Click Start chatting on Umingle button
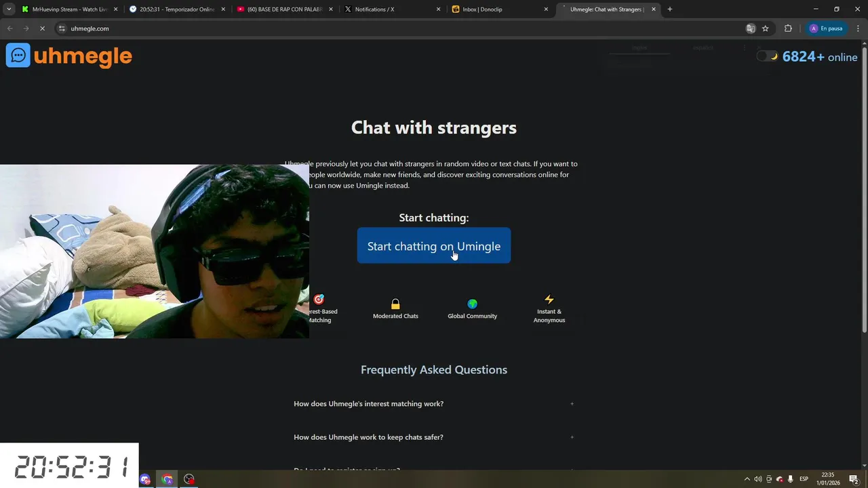Viewport: 868px width, 488px height. click(434, 246)
